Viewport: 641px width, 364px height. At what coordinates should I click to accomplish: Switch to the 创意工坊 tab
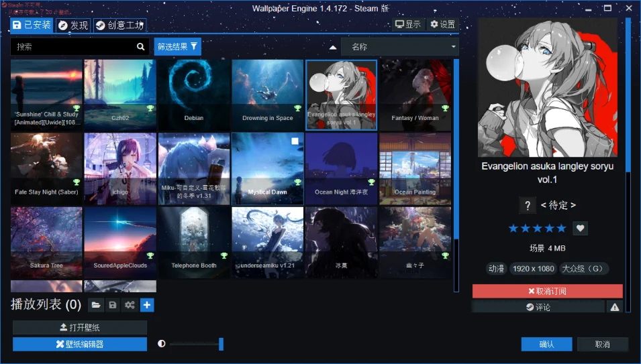click(x=119, y=25)
